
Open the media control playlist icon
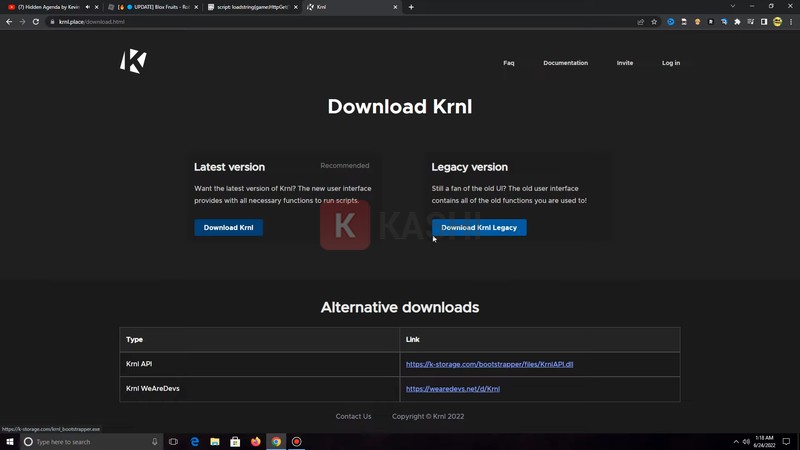point(751,22)
